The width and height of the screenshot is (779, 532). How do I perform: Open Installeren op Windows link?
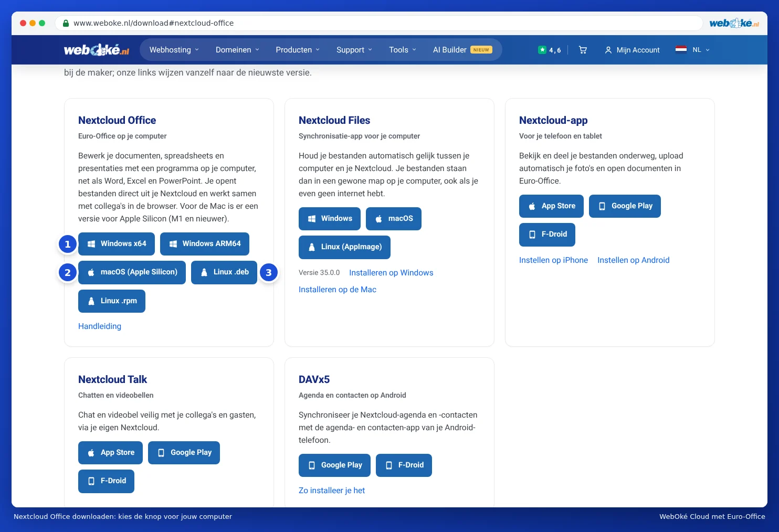(391, 273)
